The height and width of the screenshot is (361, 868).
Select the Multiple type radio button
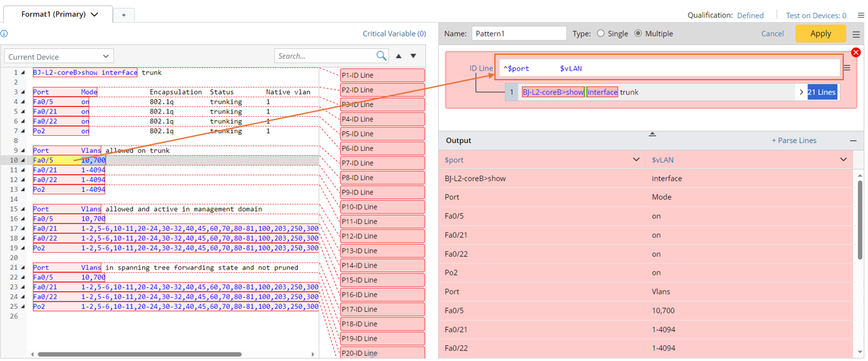coord(638,33)
